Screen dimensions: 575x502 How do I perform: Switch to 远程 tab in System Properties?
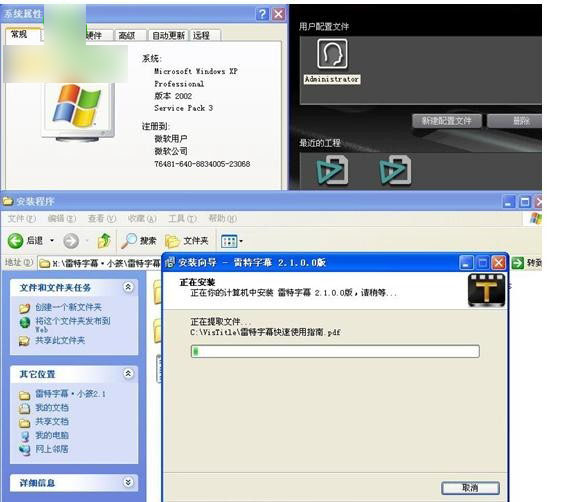(204, 36)
